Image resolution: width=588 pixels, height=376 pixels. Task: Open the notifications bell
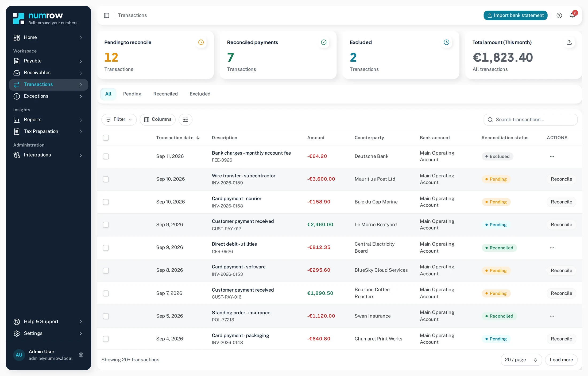click(x=572, y=15)
